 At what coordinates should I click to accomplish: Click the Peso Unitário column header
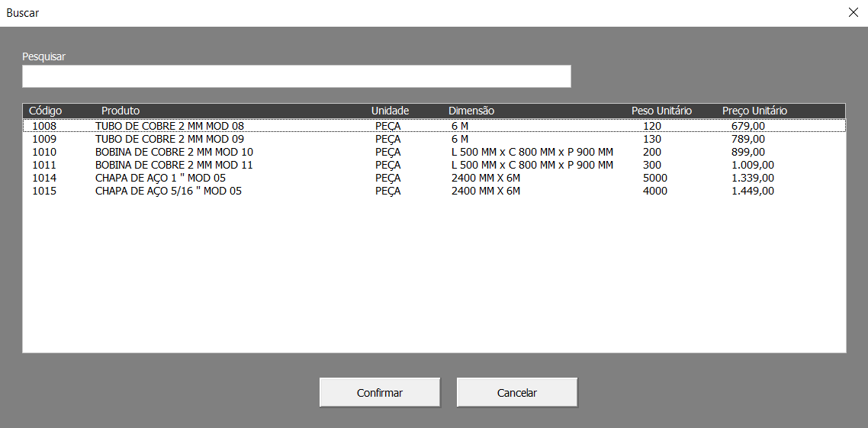[x=661, y=111]
